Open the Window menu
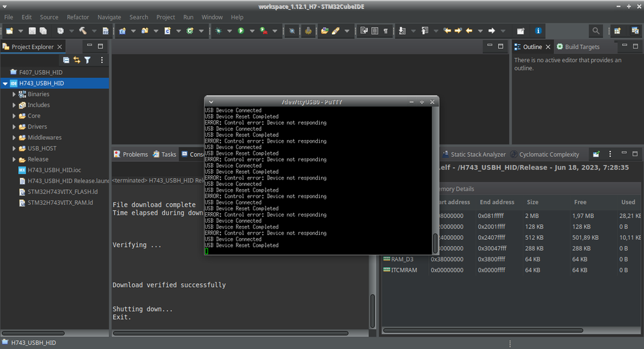The width and height of the screenshot is (644, 349). (x=212, y=17)
